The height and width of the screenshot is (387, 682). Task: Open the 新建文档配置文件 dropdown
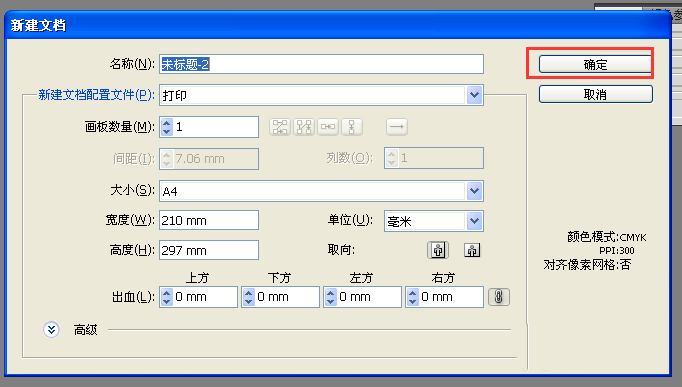[x=474, y=95]
